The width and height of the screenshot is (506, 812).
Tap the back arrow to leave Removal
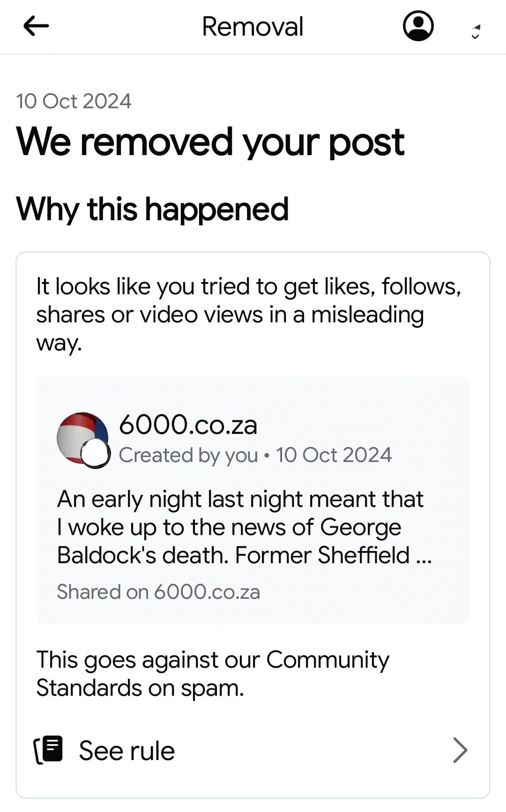click(36, 26)
